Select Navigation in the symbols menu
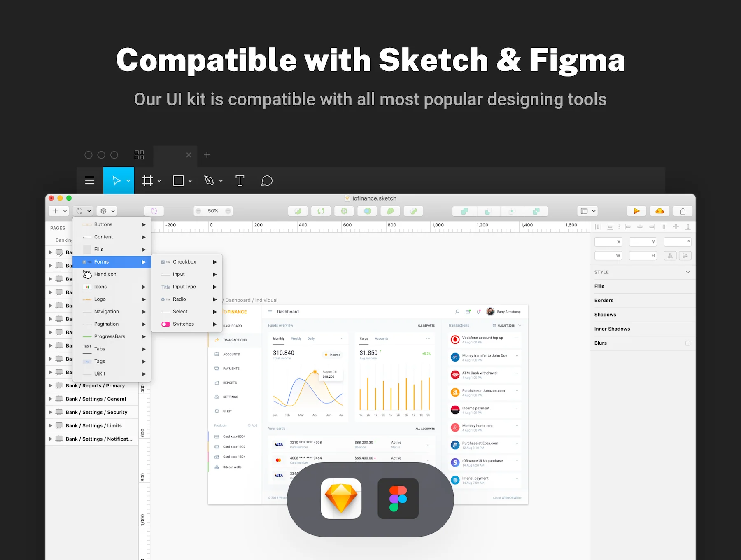The width and height of the screenshot is (741, 560). (x=112, y=312)
